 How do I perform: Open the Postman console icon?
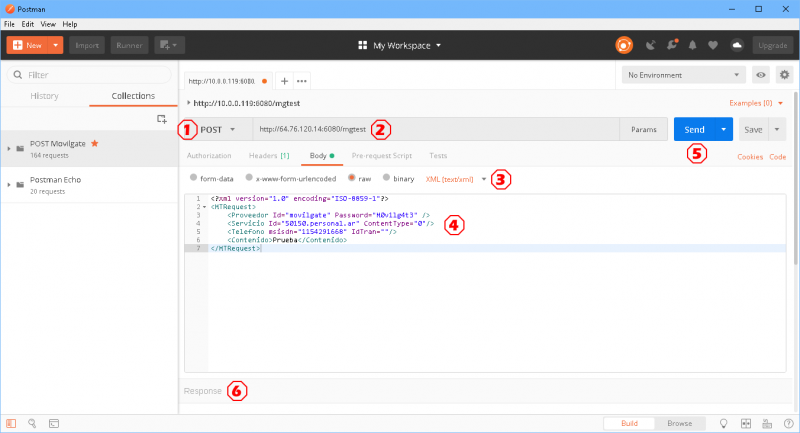pos(54,423)
